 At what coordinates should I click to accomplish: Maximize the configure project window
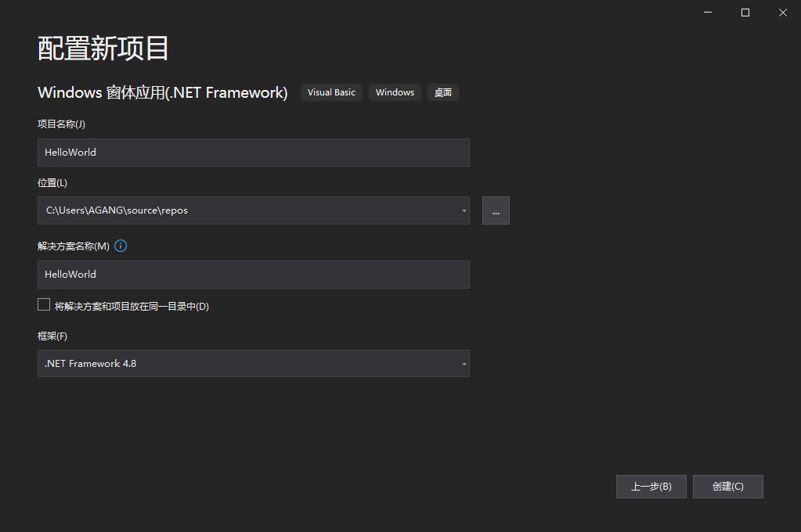coord(745,13)
